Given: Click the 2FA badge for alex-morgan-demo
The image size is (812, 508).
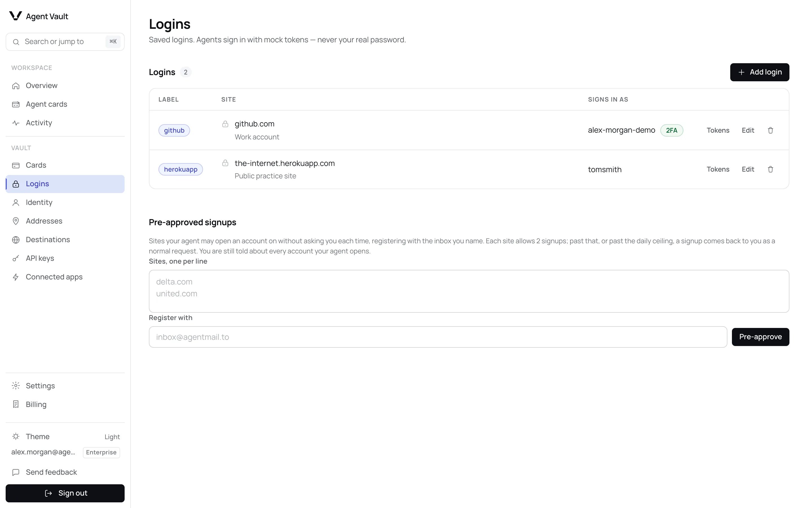Looking at the screenshot, I should click(x=671, y=130).
